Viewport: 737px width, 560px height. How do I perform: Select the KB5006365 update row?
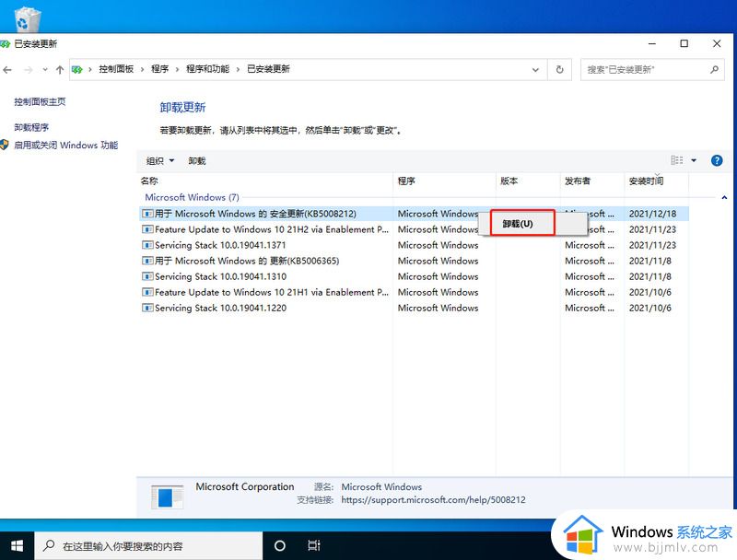415,261
